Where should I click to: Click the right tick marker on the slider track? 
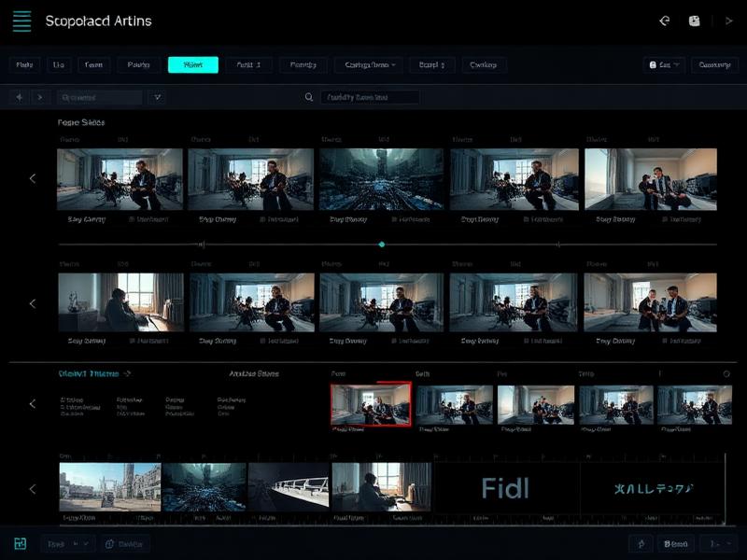tap(558, 245)
